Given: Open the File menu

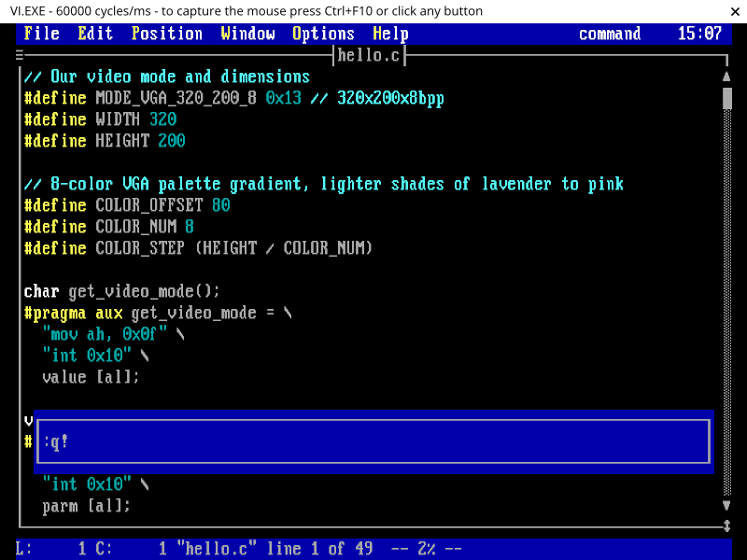Looking at the screenshot, I should [41, 34].
